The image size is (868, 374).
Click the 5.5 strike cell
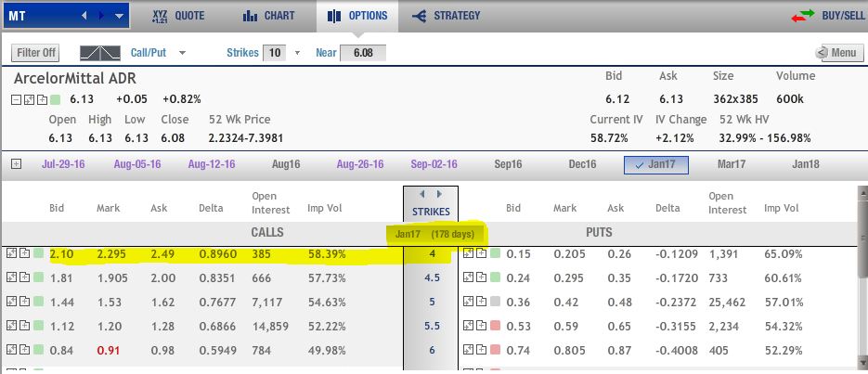(432, 326)
